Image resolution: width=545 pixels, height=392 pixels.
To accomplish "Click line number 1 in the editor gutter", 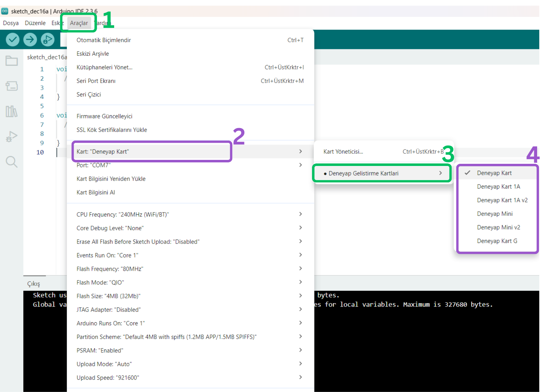I will pyautogui.click(x=42, y=69).
